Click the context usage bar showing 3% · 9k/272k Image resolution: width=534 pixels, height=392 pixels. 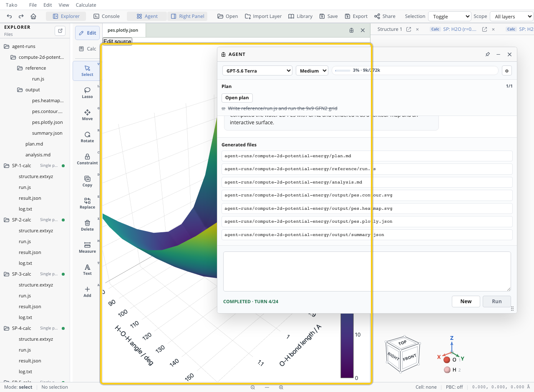pos(415,70)
